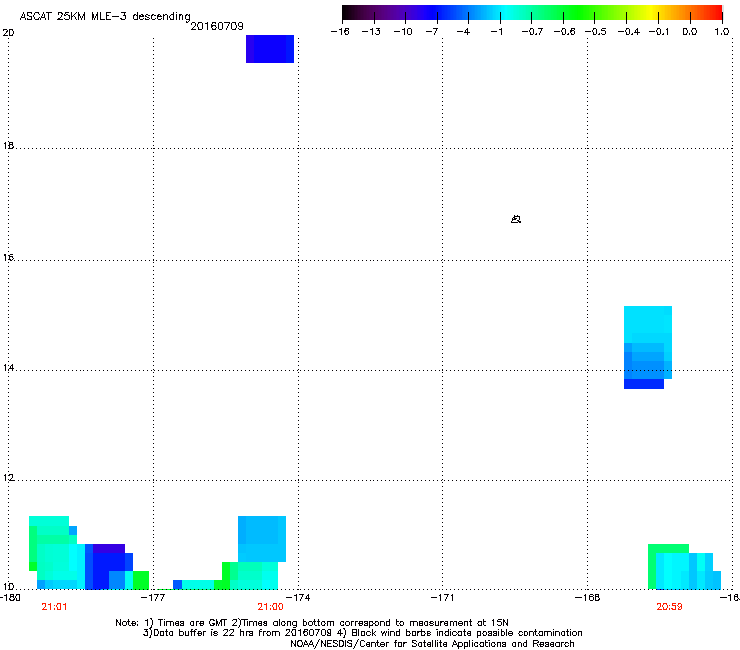Click the longitude label -171
740x650 pixels.
click(442, 598)
